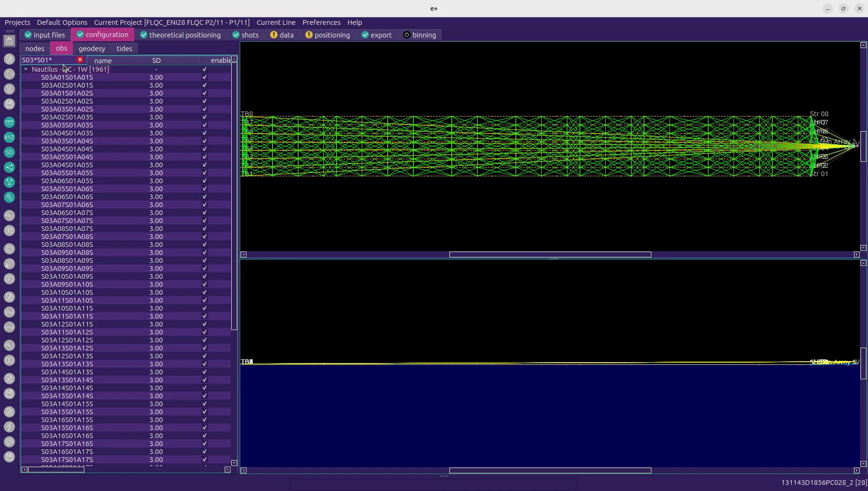The height and width of the screenshot is (491, 868).
Task: Toggle Nautilus group enable checkbox
Action: (x=204, y=69)
